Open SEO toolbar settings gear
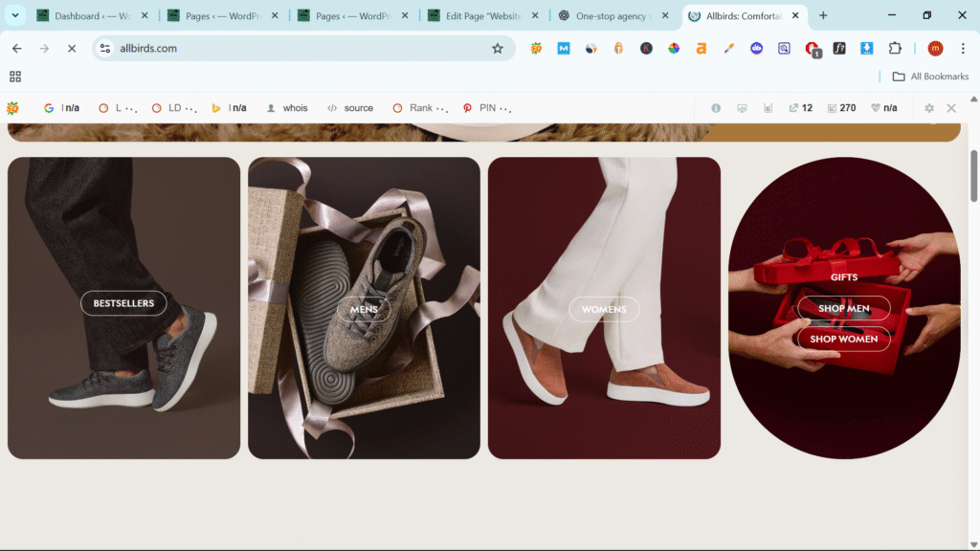The width and height of the screenshot is (980, 551). click(x=928, y=108)
